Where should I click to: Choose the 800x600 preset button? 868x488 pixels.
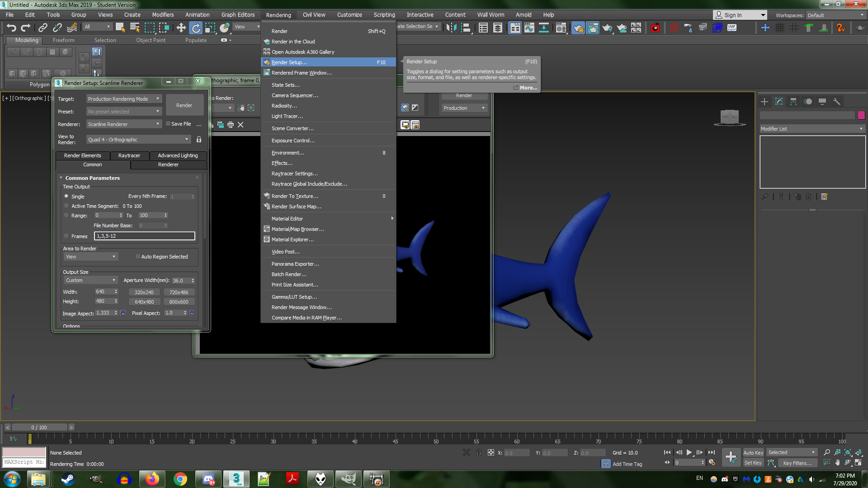(179, 302)
